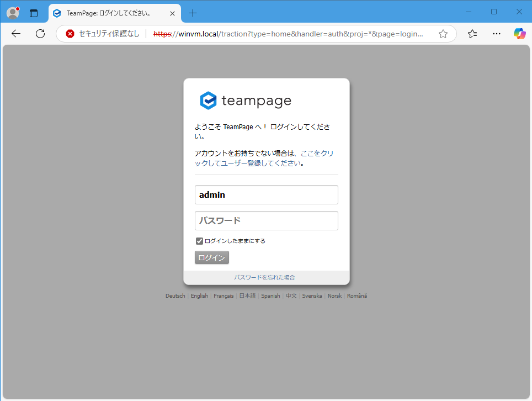Switch language to Spanish
532x401 pixels.
(x=271, y=296)
